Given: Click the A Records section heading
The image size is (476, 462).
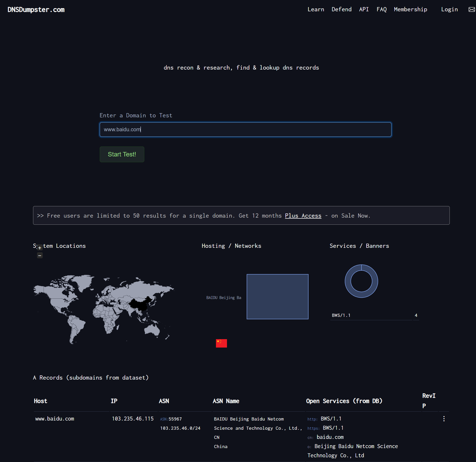Looking at the screenshot, I should click(x=91, y=377).
